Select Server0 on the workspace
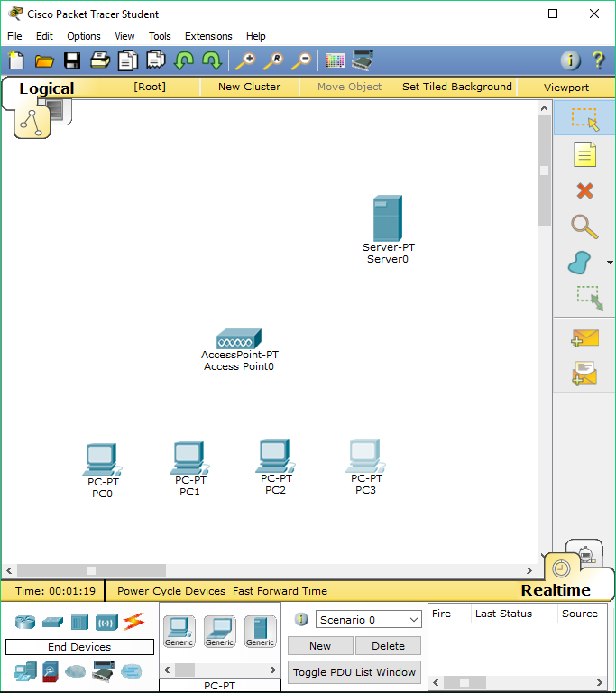 point(388,218)
